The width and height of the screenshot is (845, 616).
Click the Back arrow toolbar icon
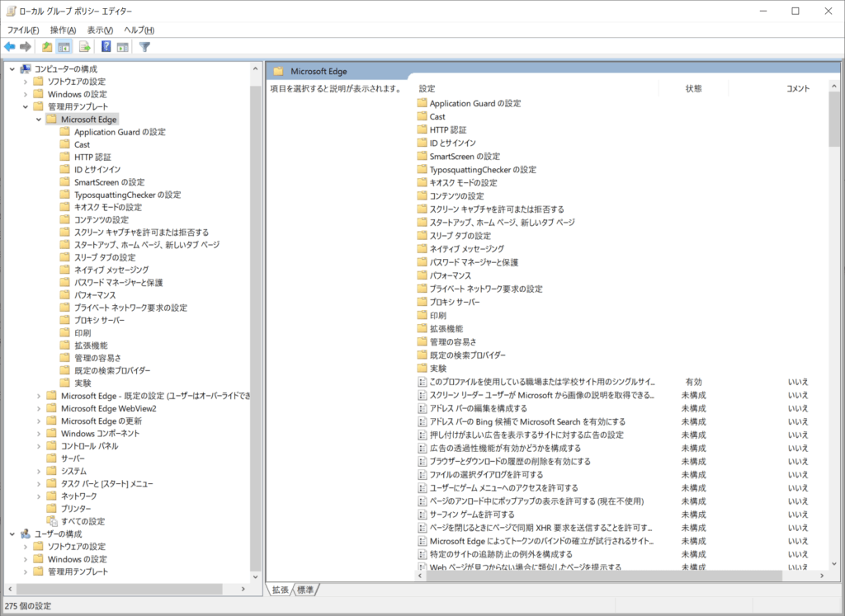tap(10, 47)
